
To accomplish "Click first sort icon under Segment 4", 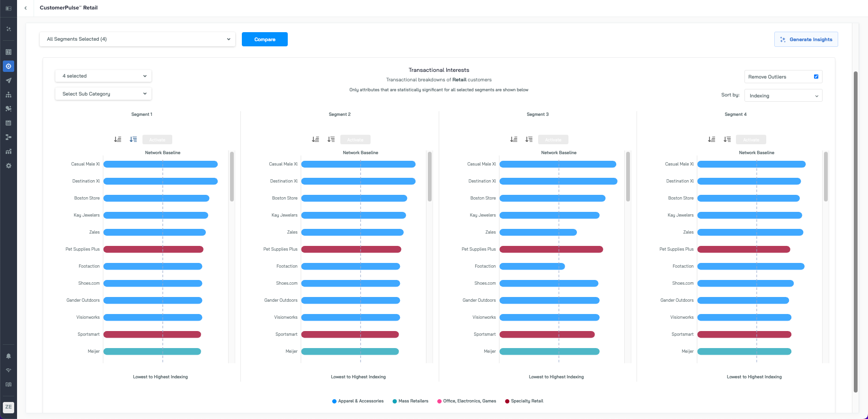I will pos(712,140).
